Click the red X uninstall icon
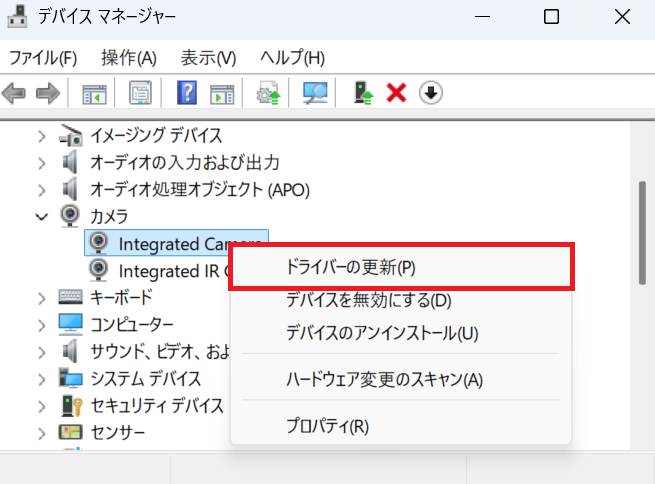The height and width of the screenshot is (484, 655). pos(396,93)
